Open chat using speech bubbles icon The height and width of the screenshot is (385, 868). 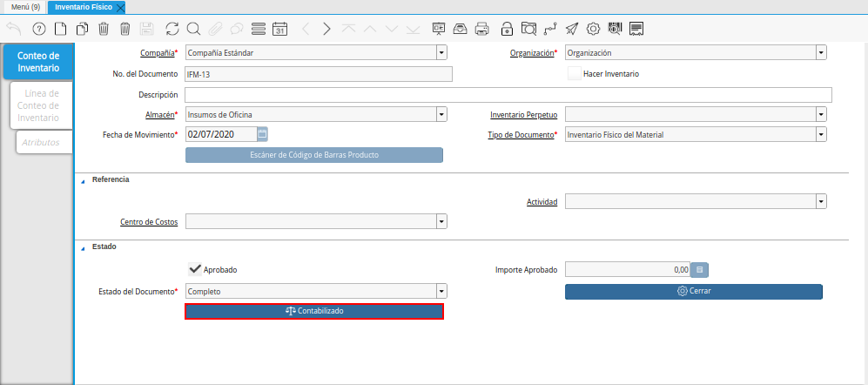pyautogui.click(x=237, y=29)
